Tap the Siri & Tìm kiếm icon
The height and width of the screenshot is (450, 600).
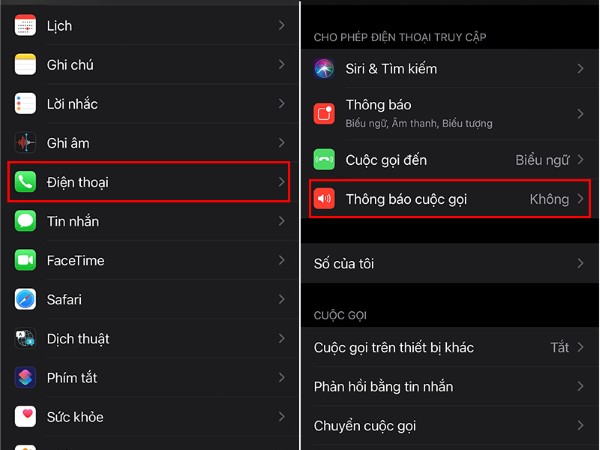coord(324,68)
